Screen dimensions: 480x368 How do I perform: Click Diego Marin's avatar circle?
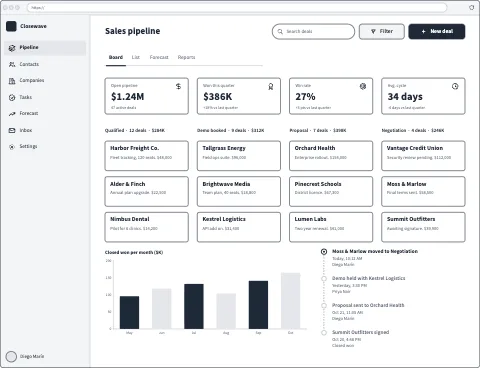11,356
